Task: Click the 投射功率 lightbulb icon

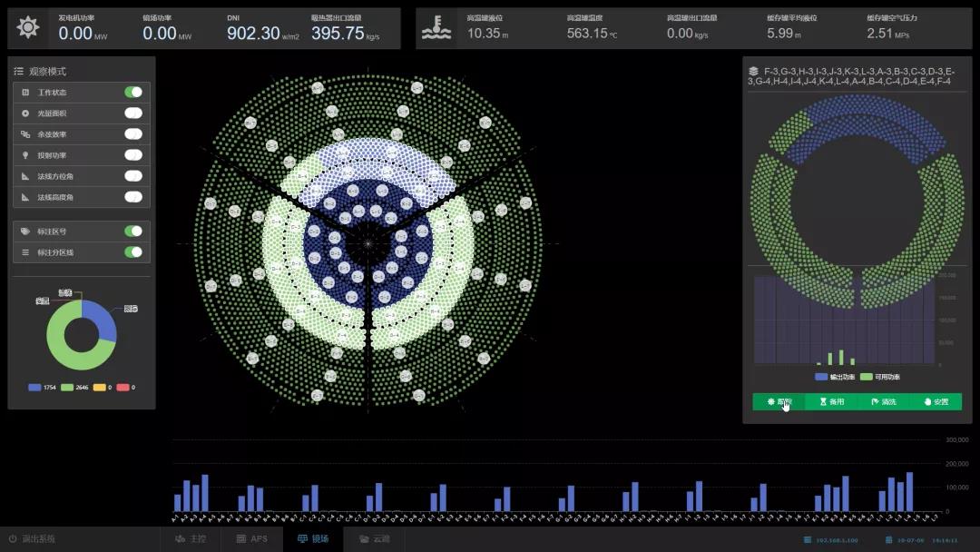Action: pos(25,155)
